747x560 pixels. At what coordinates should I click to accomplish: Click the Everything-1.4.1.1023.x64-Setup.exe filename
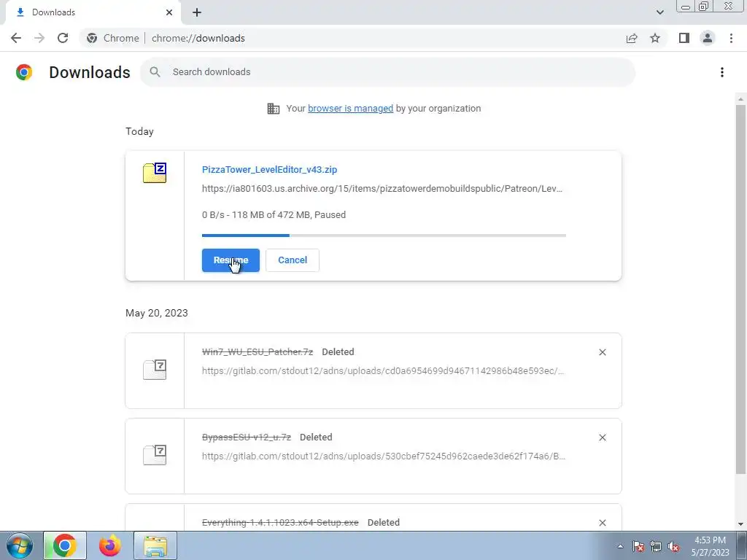click(280, 522)
